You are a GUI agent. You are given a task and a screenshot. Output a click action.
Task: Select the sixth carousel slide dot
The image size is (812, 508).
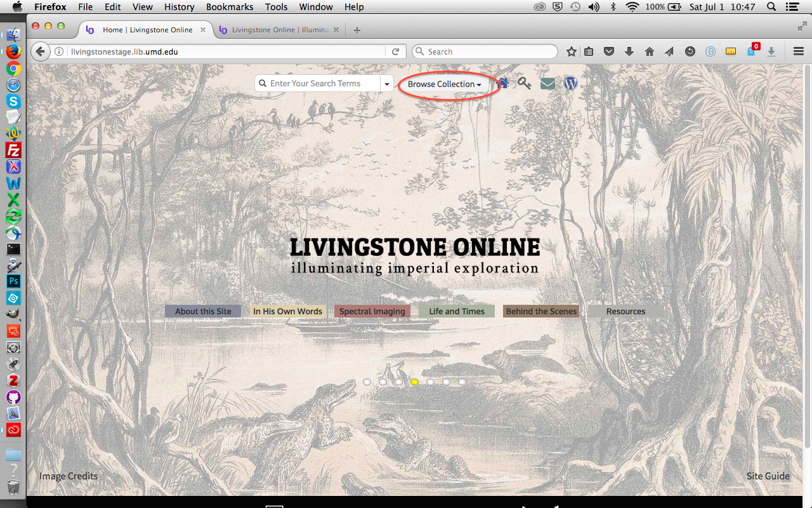click(x=446, y=382)
